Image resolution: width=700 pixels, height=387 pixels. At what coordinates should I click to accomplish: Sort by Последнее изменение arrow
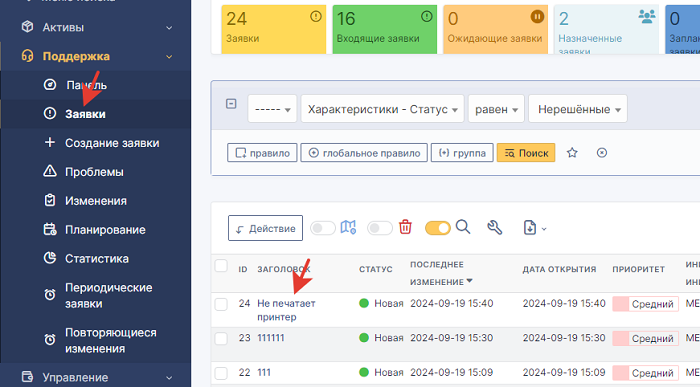(469, 281)
